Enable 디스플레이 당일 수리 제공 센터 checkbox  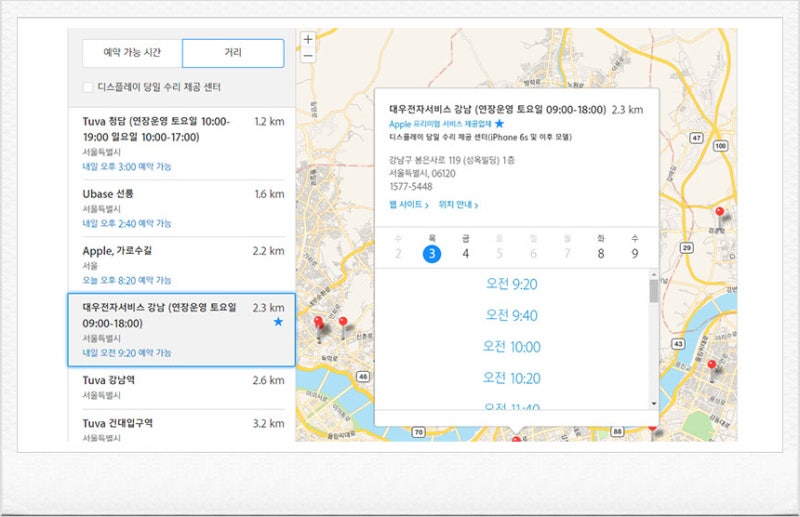click(x=88, y=87)
